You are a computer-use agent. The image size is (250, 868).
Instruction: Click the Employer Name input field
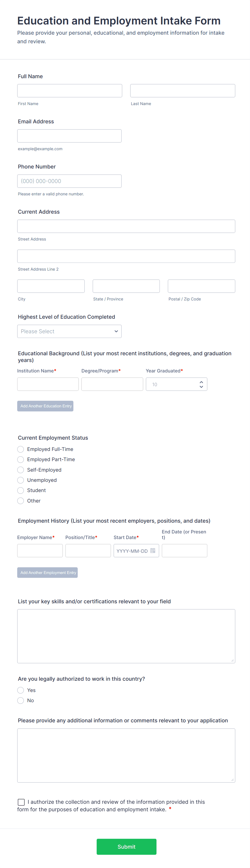coord(40,551)
